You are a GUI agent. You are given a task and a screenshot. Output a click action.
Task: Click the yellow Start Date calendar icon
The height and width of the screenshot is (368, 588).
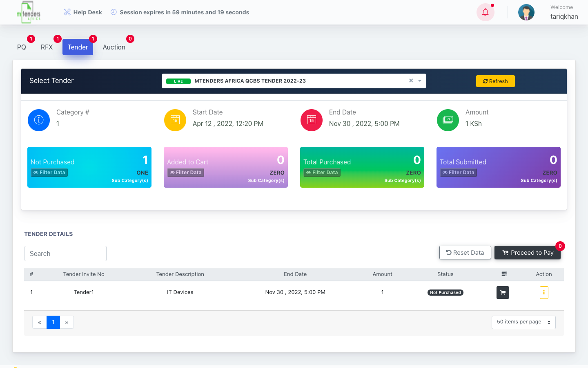[x=175, y=120]
